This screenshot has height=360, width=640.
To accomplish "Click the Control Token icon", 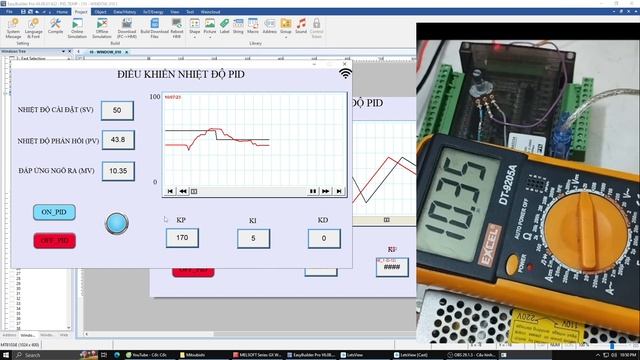I will click(x=316, y=28).
